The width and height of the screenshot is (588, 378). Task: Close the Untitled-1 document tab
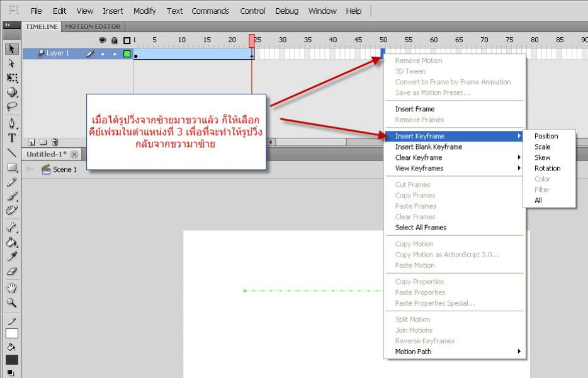coord(74,154)
